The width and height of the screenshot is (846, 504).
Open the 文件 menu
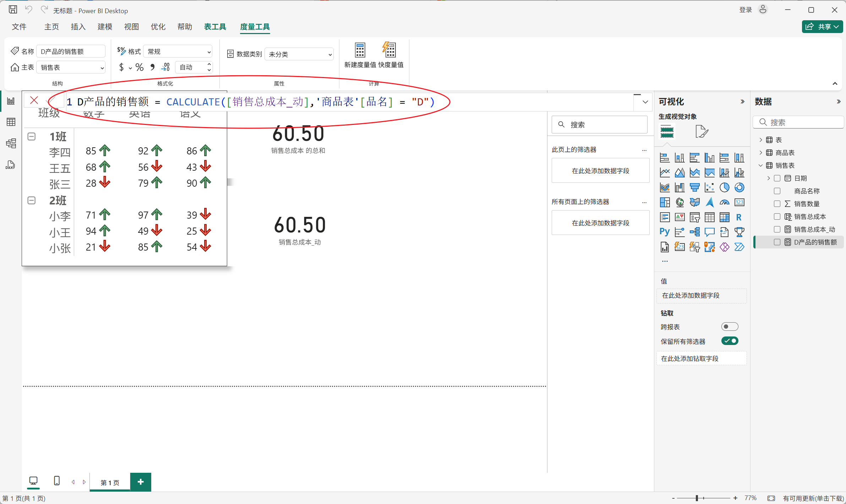[x=19, y=27]
